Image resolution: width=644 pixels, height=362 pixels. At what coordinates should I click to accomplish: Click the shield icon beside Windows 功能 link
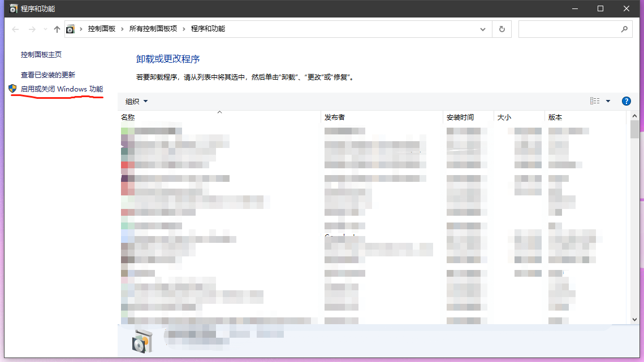coord(11,89)
